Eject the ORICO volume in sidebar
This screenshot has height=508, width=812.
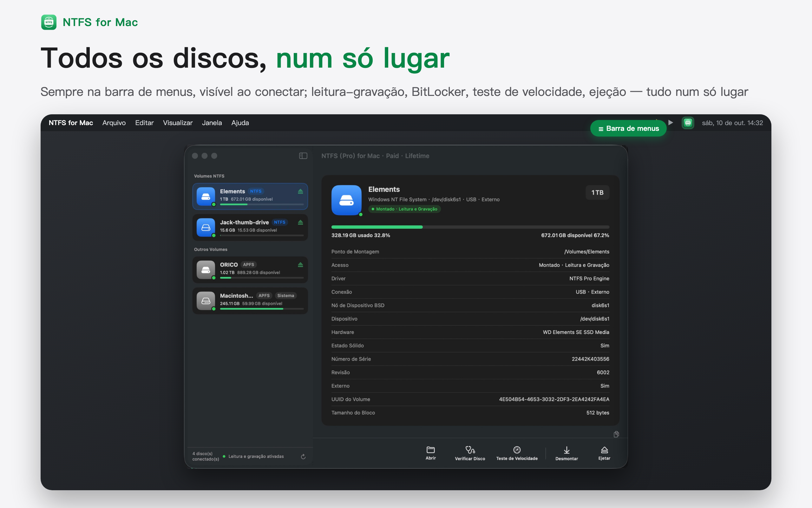tap(300, 265)
